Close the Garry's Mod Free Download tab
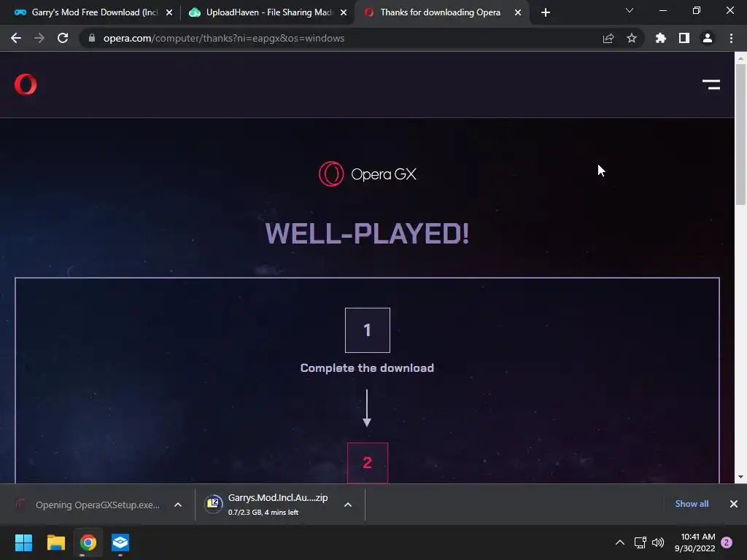 point(169,12)
